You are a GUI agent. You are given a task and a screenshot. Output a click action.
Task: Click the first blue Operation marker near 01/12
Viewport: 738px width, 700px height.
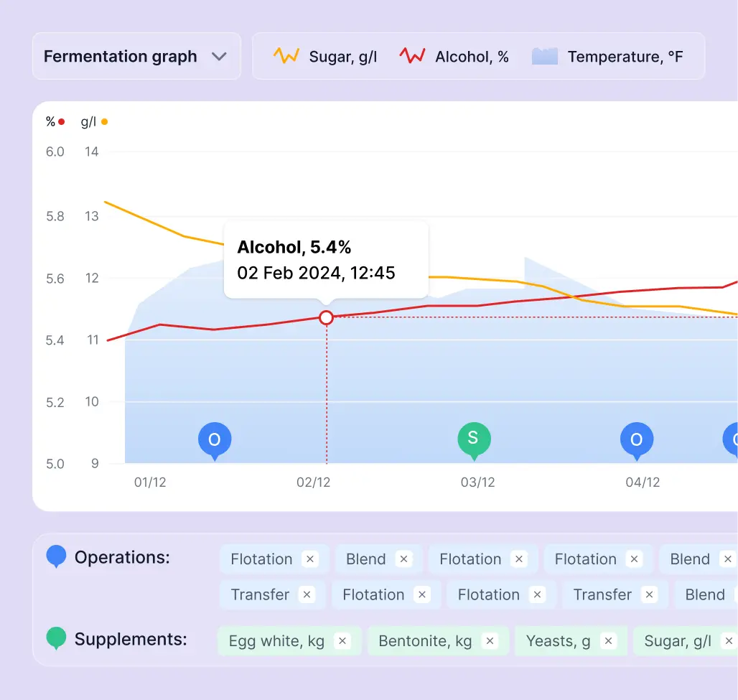[x=214, y=439]
